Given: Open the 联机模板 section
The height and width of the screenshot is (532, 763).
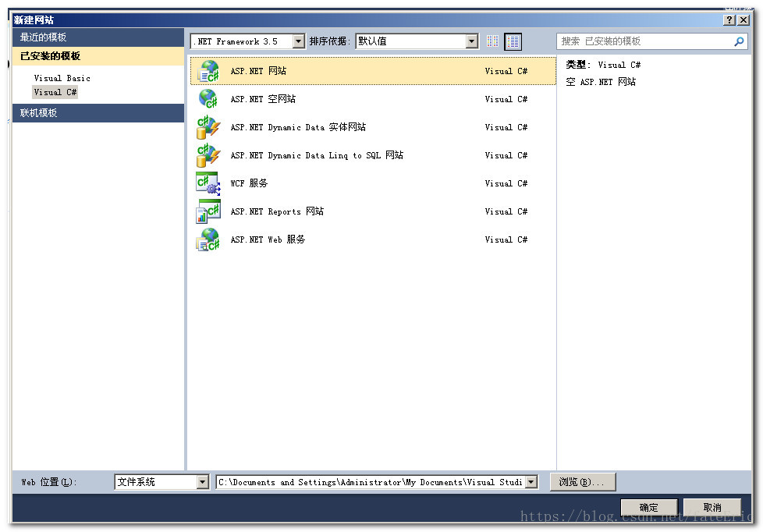Looking at the screenshot, I should point(98,113).
